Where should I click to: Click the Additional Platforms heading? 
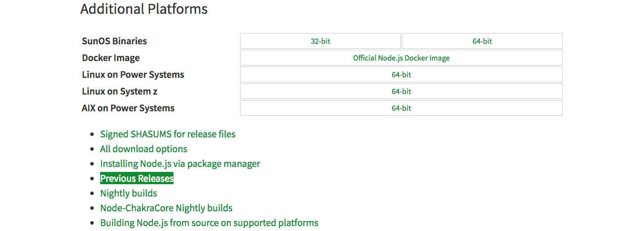point(144,9)
